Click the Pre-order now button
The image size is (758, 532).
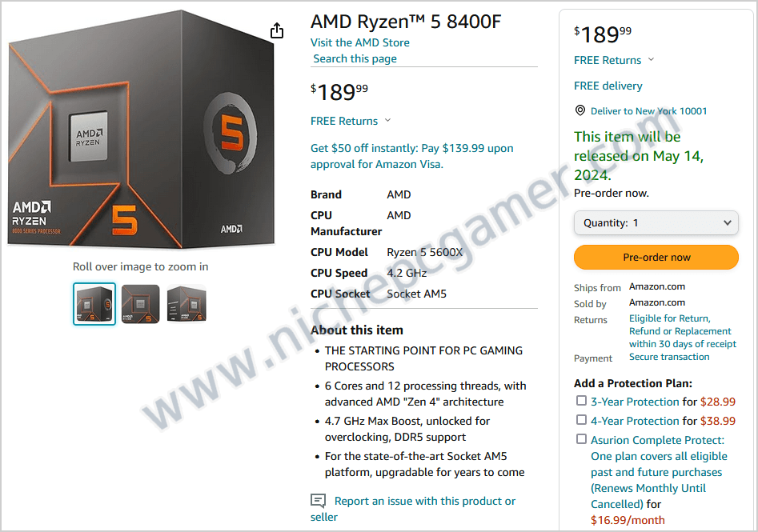click(656, 257)
